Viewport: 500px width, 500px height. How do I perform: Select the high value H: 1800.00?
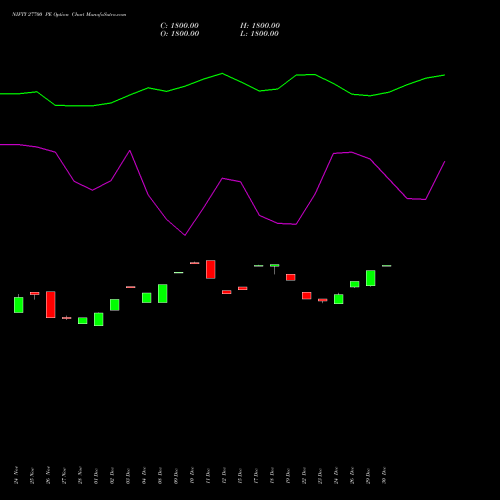(x=260, y=26)
